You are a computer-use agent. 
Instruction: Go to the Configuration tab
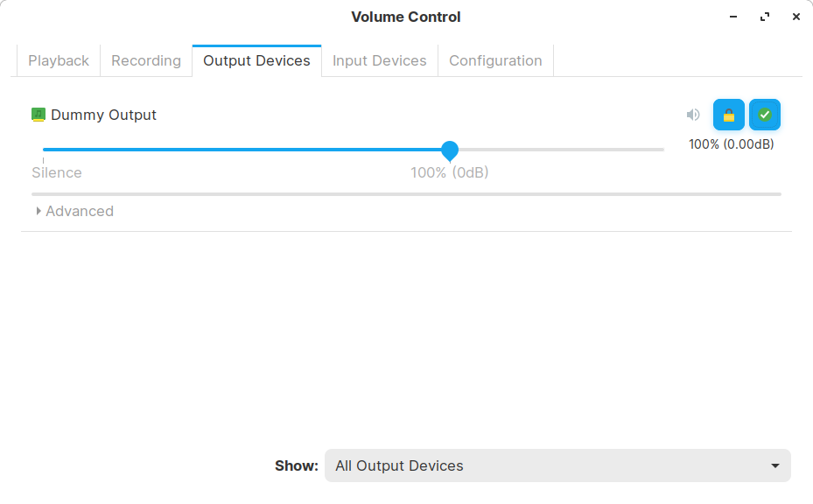495,60
